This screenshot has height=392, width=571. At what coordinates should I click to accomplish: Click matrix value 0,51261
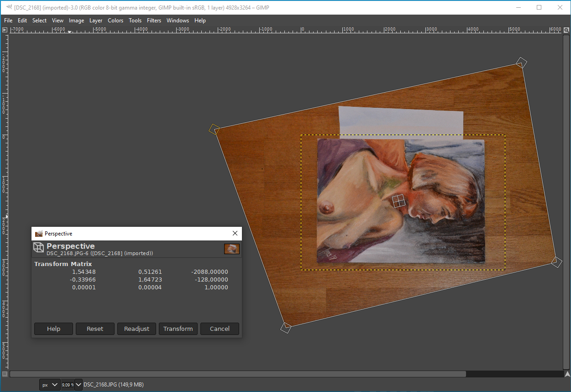pyautogui.click(x=150, y=272)
